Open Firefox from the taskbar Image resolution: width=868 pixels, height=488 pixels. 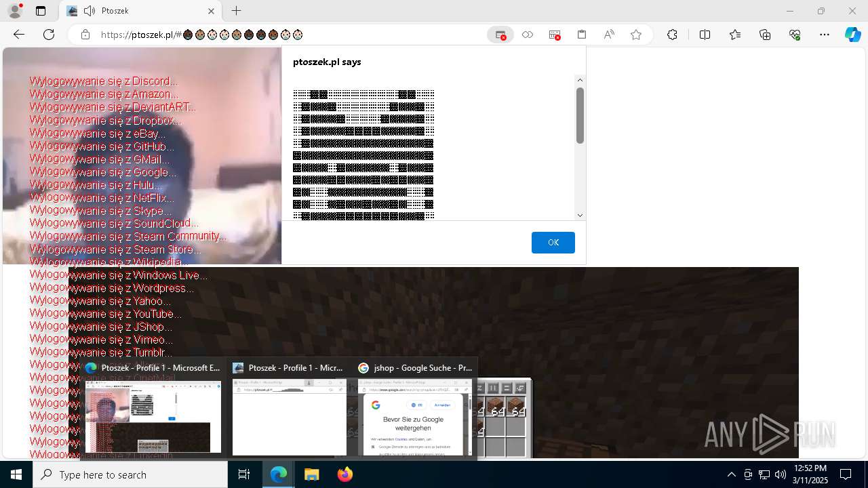[x=344, y=474]
